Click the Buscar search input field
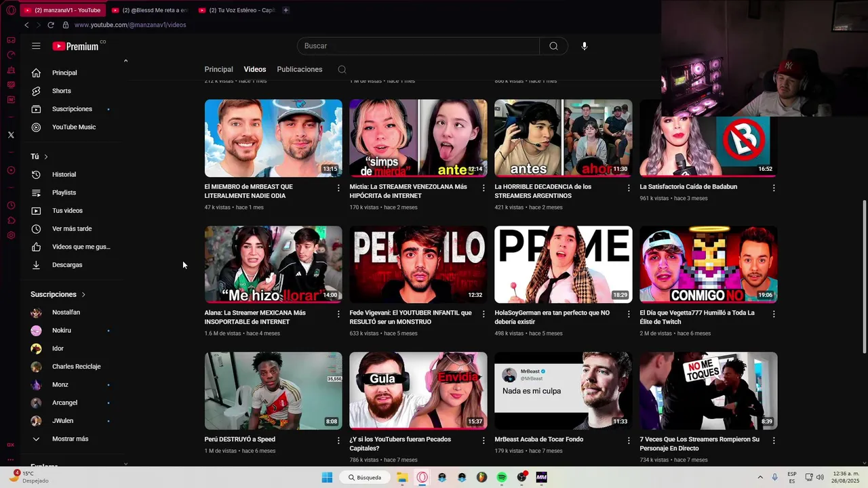 pos(418,46)
